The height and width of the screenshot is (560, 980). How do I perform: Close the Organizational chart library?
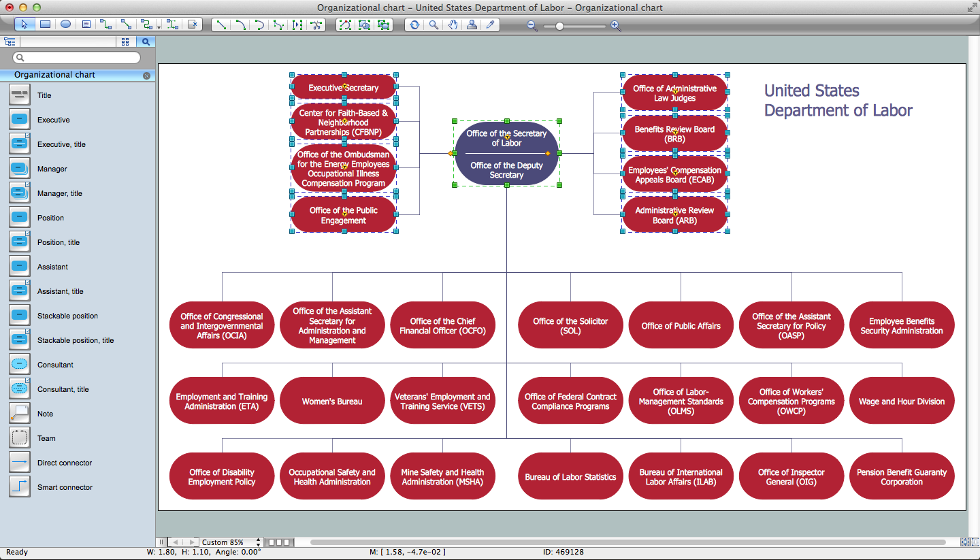tap(146, 76)
